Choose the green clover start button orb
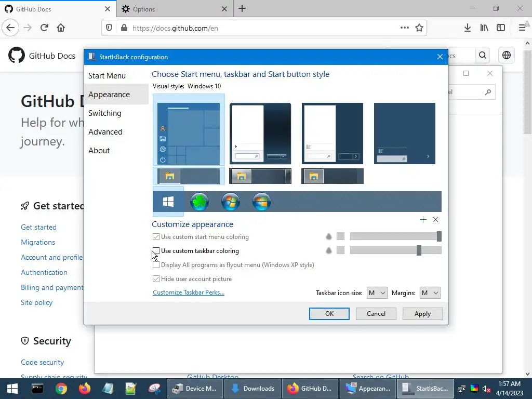Viewport: 532px width, 399px height. coord(199,202)
